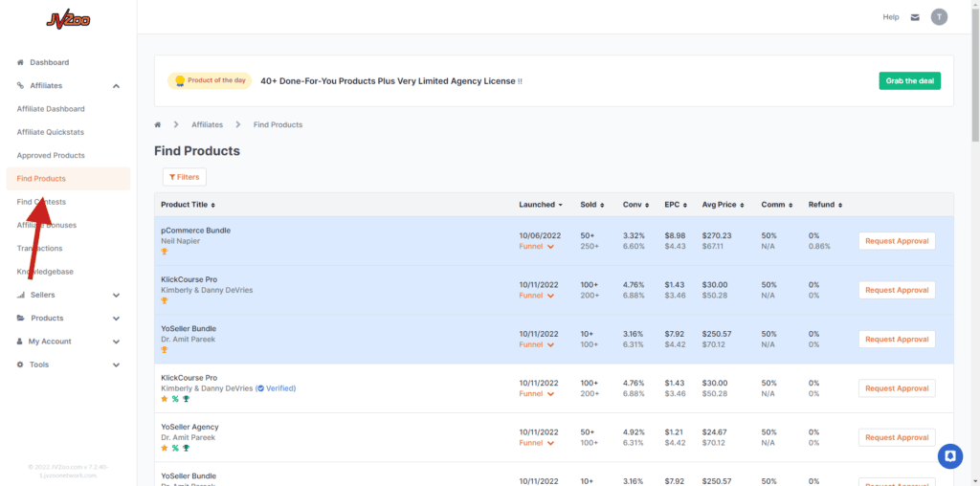980x486 pixels.
Task: Click the Grab the deal button
Action: pos(909,81)
